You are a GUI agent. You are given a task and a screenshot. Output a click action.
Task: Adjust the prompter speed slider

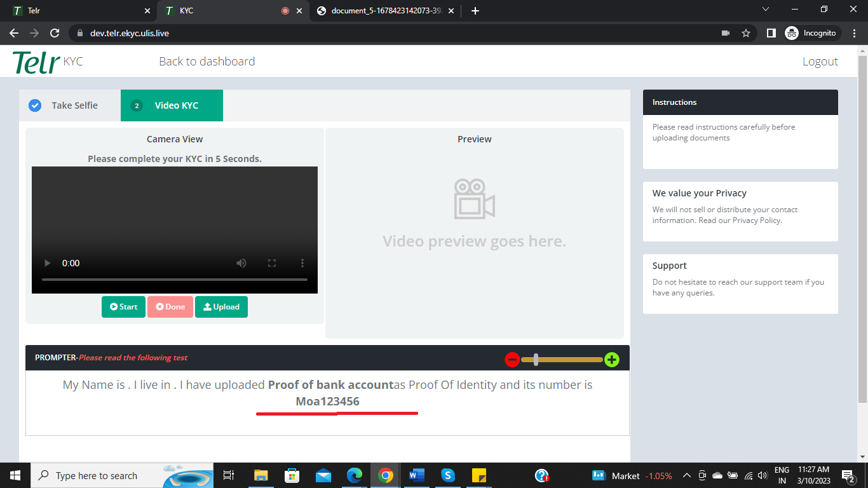click(536, 360)
